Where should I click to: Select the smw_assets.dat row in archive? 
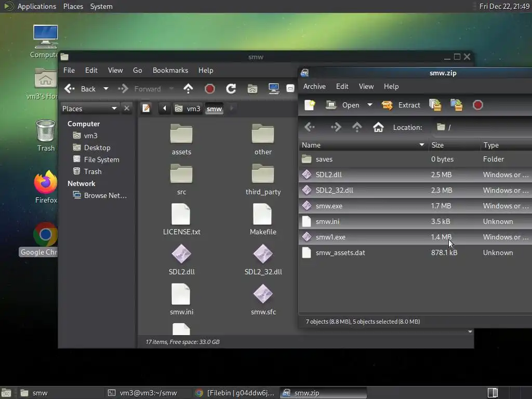tap(415, 253)
